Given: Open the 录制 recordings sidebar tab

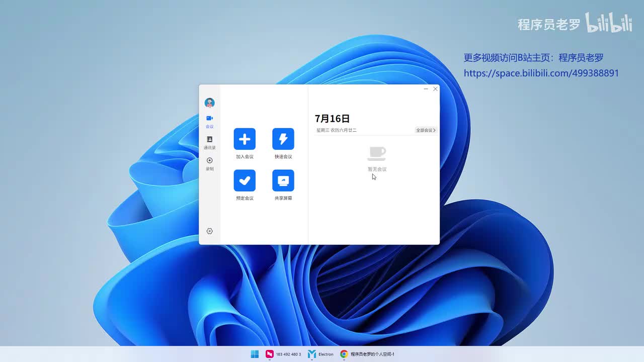Looking at the screenshot, I should click(x=210, y=164).
